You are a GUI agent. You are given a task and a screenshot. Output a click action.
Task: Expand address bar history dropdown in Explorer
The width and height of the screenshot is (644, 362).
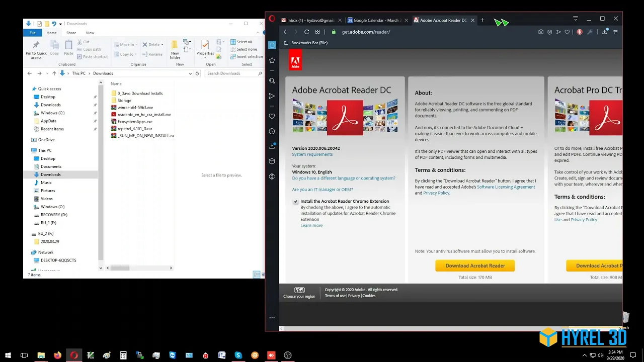(190, 73)
